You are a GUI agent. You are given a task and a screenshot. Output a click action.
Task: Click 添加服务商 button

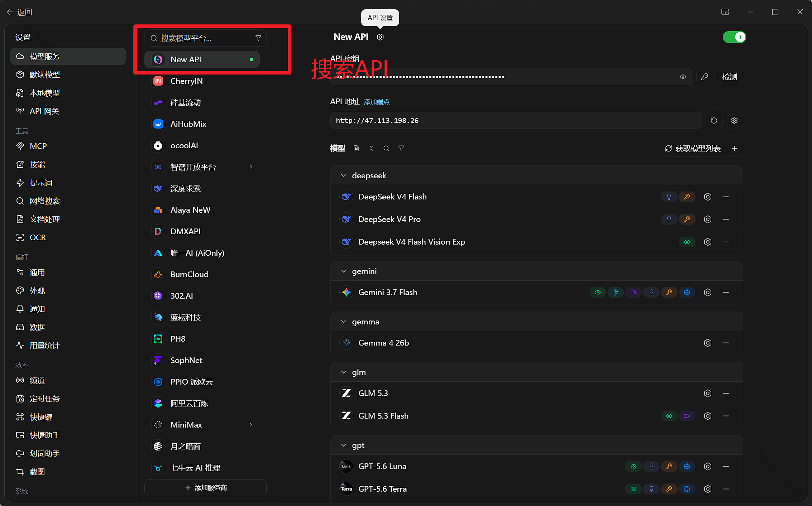click(205, 488)
